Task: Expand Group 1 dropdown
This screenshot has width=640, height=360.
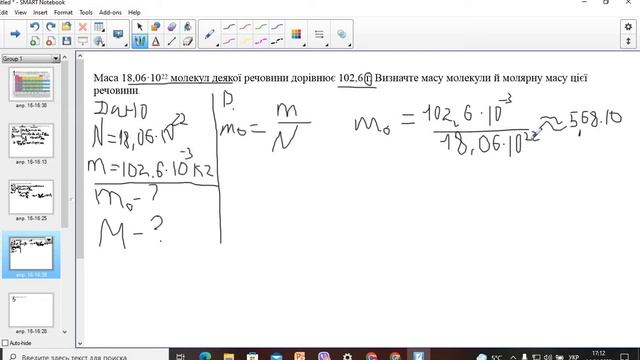Action: [56, 59]
